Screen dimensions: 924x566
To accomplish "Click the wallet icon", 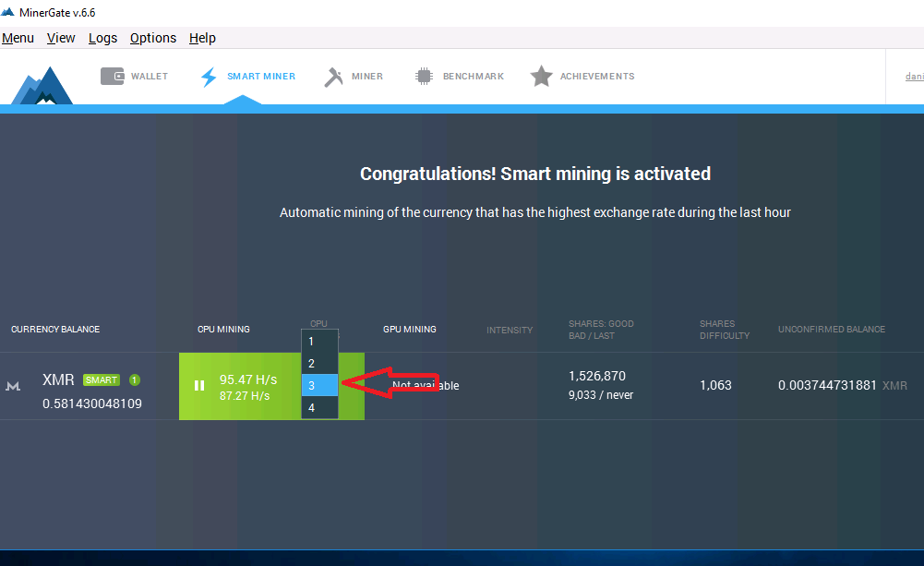I will 112,76.
